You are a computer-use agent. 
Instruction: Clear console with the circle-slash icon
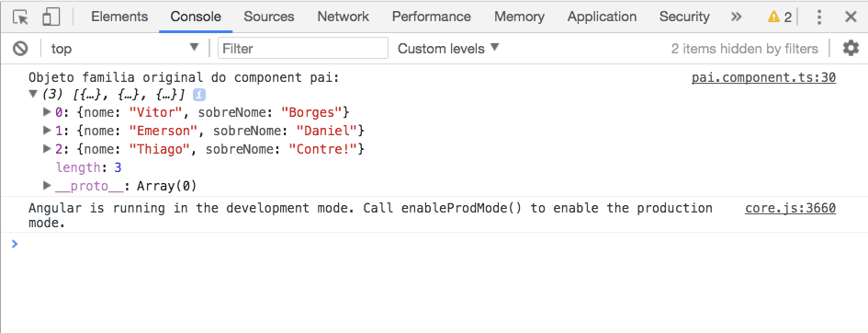(x=20, y=49)
